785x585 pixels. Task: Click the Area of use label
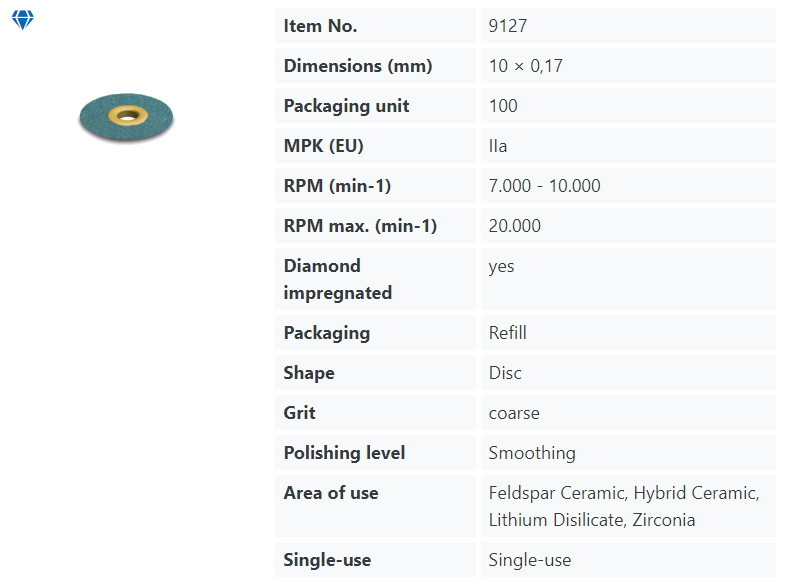point(331,493)
